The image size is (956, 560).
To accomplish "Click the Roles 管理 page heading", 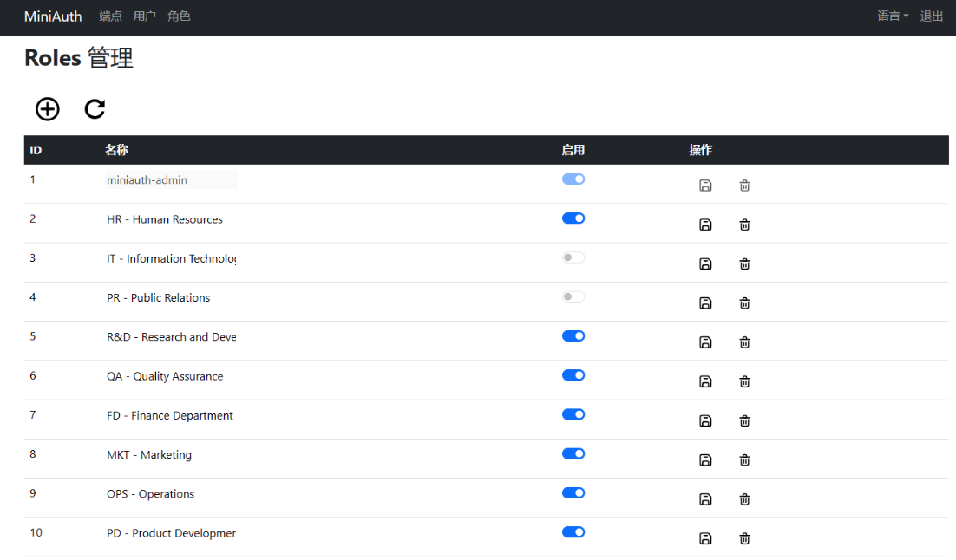I will click(x=79, y=58).
